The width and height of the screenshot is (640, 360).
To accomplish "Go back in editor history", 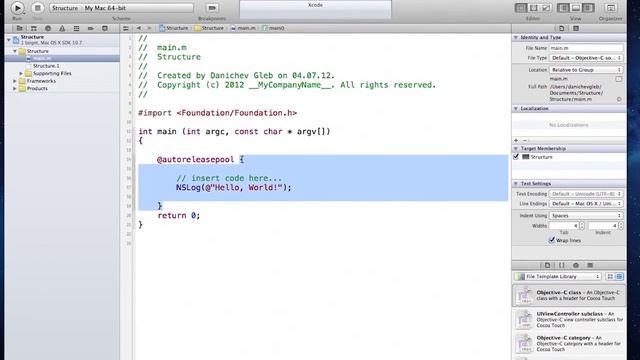I will pyautogui.click(x=139, y=28).
